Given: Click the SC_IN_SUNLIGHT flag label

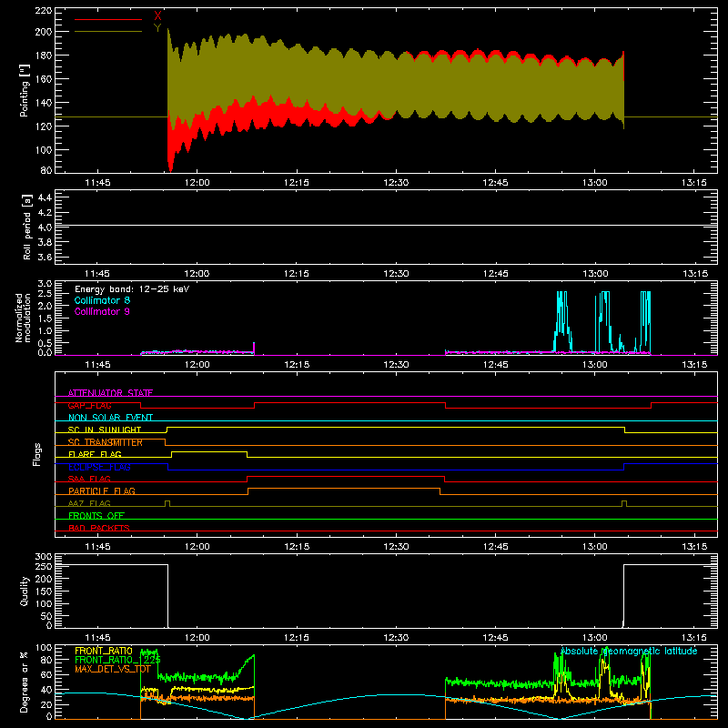Looking at the screenshot, I should click(105, 430).
